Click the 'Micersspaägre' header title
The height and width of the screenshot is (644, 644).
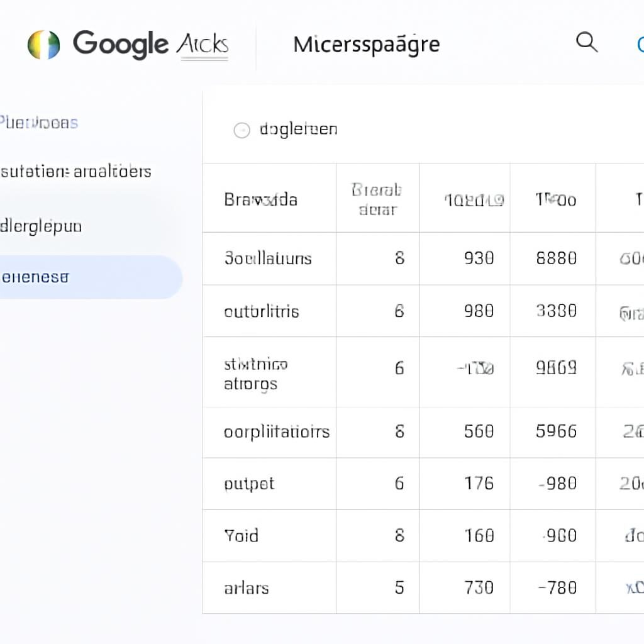[x=367, y=45]
